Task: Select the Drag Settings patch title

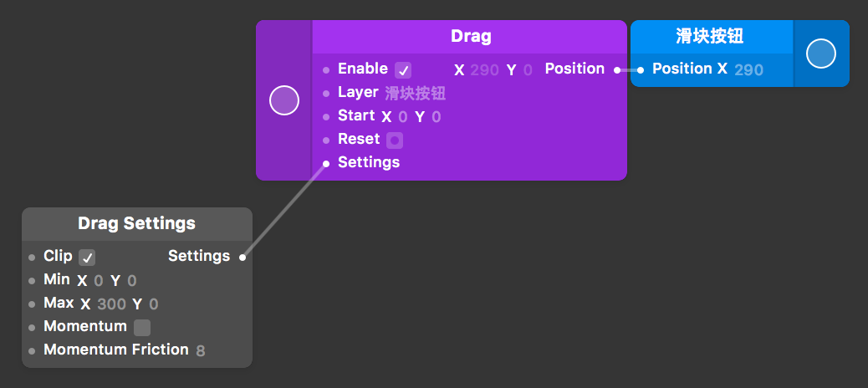Action: tap(136, 223)
